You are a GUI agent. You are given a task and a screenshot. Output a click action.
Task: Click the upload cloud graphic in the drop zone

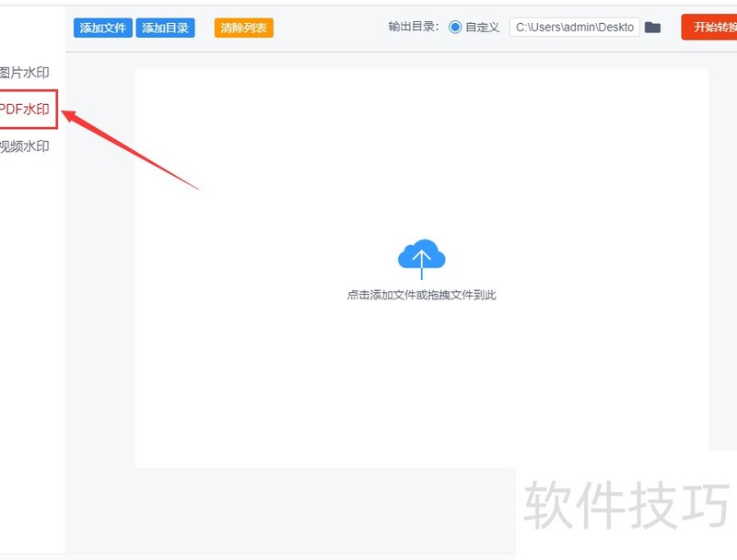pyautogui.click(x=421, y=255)
